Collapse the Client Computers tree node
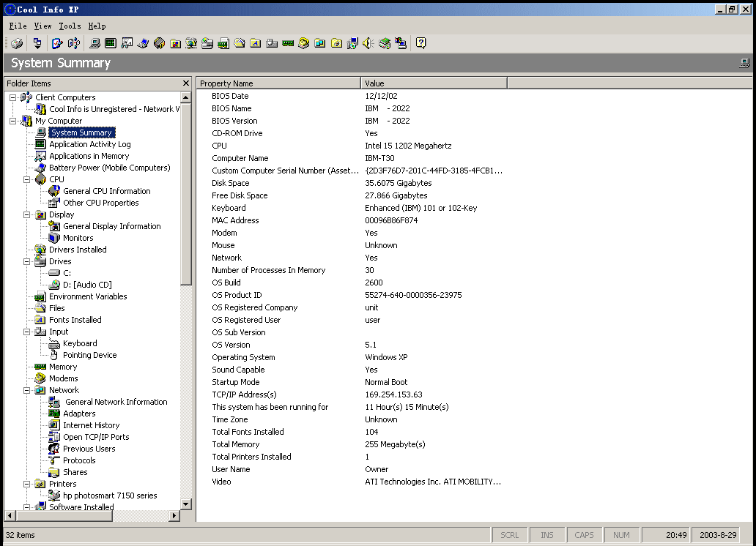Viewport: 756px width, 546px height. [13, 97]
